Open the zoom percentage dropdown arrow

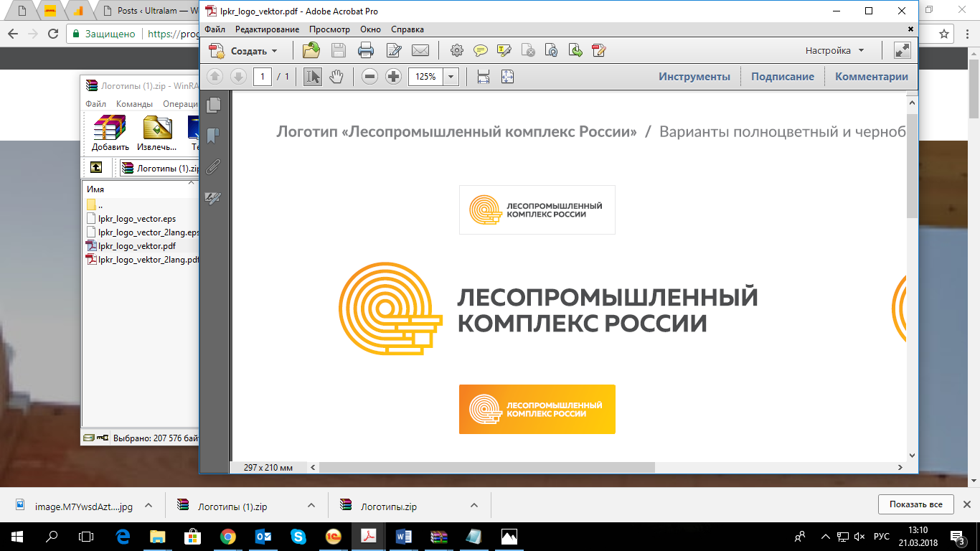(451, 77)
